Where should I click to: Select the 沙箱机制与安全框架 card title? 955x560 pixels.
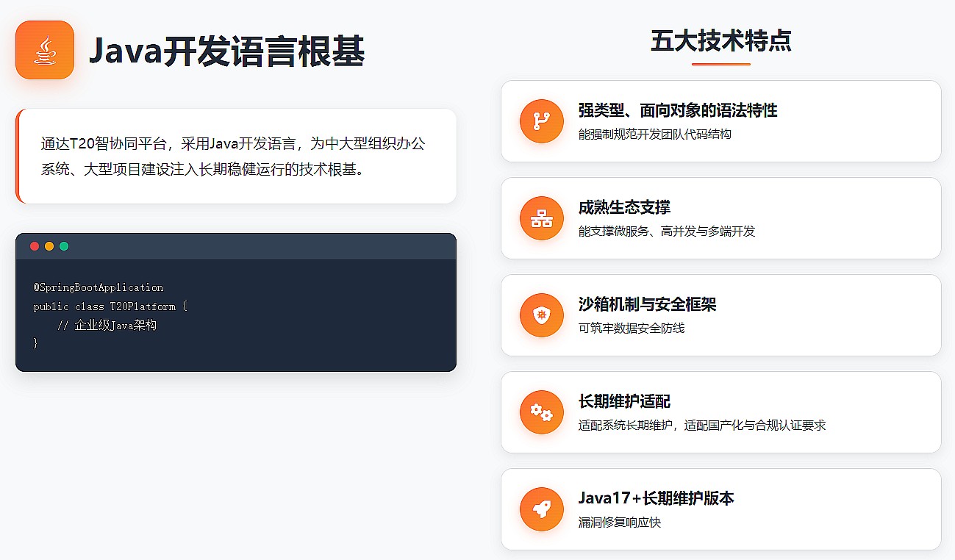tap(647, 304)
